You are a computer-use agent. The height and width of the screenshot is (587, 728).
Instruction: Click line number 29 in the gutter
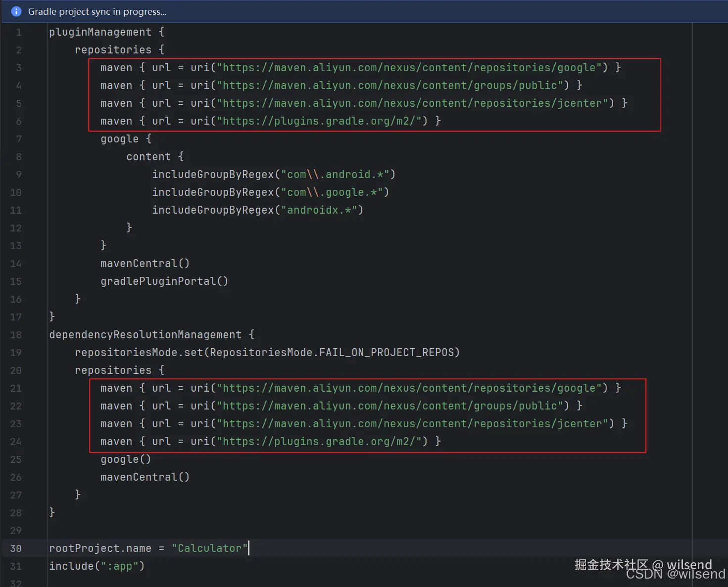coord(16,531)
